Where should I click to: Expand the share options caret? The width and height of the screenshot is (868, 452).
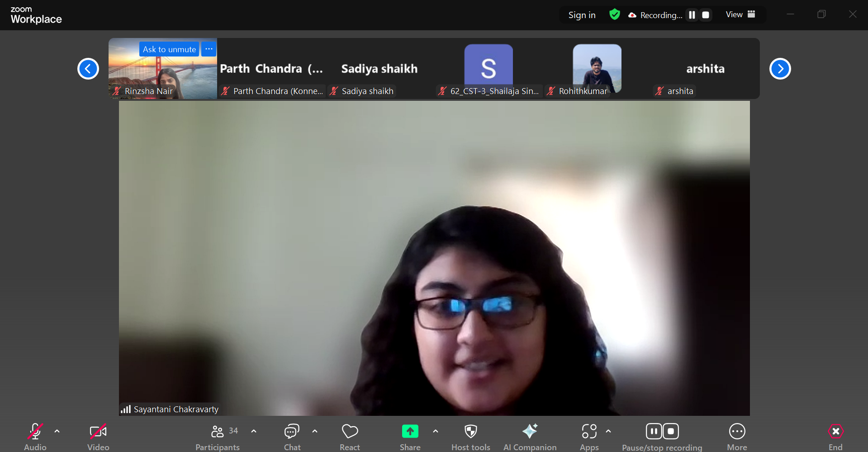[436, 431]
